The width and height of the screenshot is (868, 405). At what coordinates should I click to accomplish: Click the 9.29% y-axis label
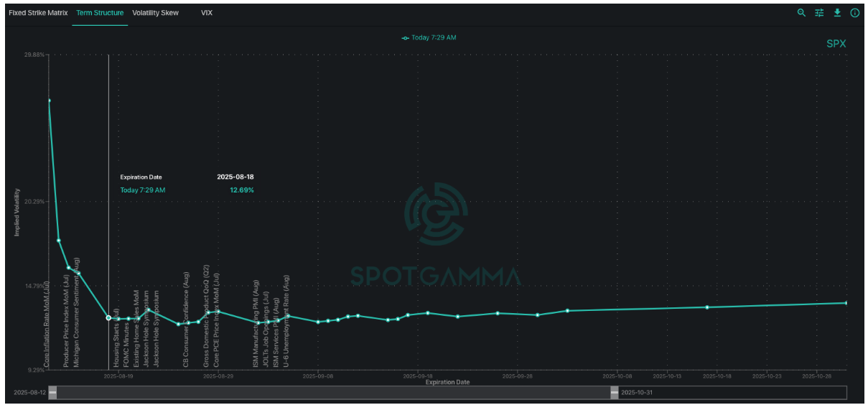(35, 370)
